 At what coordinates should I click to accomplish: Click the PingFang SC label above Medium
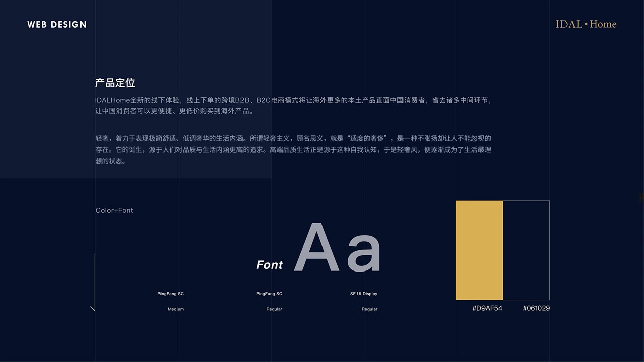point(171,294)
